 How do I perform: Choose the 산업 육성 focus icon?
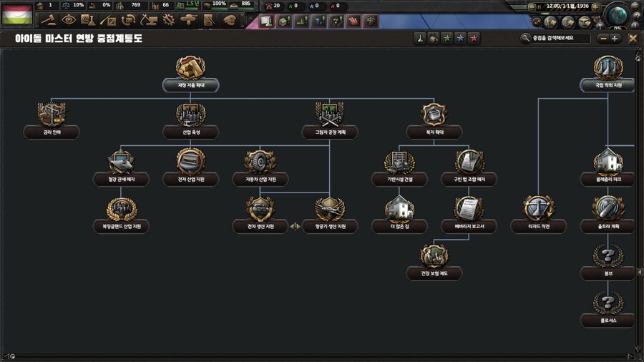tap(191, 114)
